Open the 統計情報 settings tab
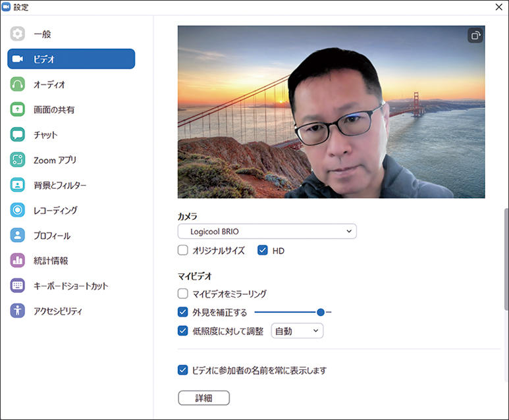 [71, 260]
